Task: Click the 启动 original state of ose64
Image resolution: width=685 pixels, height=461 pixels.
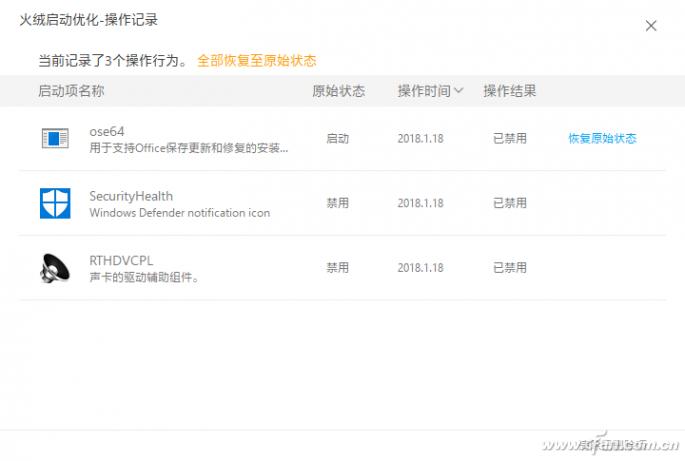Action: click(x=338, y=139)
